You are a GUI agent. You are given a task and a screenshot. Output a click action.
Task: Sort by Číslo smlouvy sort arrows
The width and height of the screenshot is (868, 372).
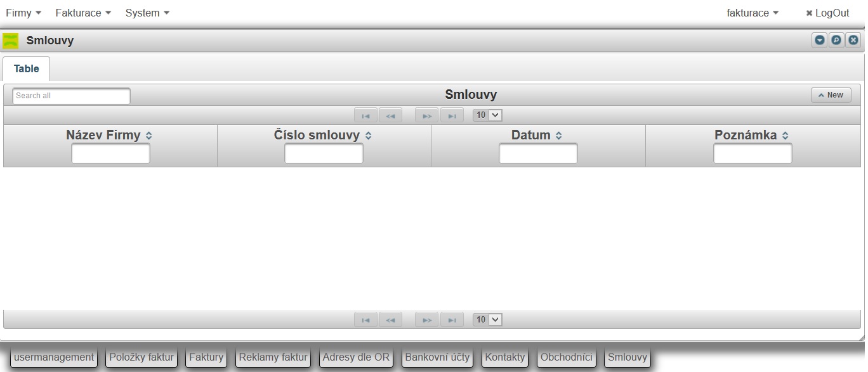369,136
